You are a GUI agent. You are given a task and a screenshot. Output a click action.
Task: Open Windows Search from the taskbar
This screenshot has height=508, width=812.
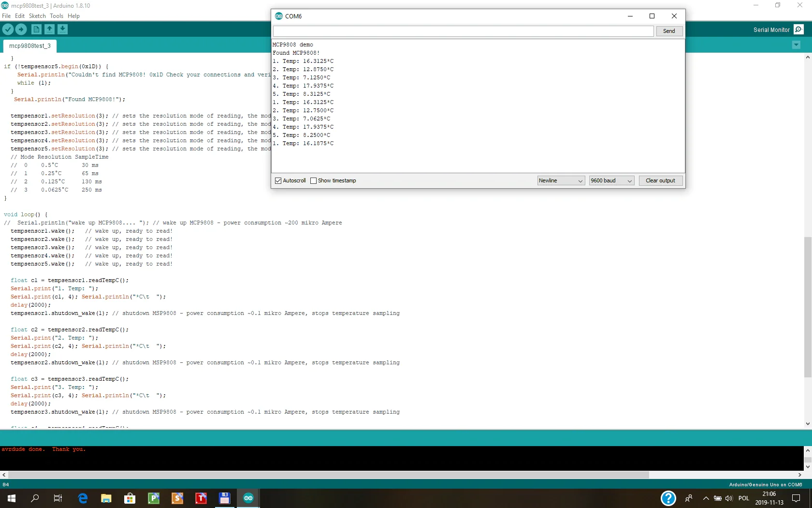coord(35,498)
